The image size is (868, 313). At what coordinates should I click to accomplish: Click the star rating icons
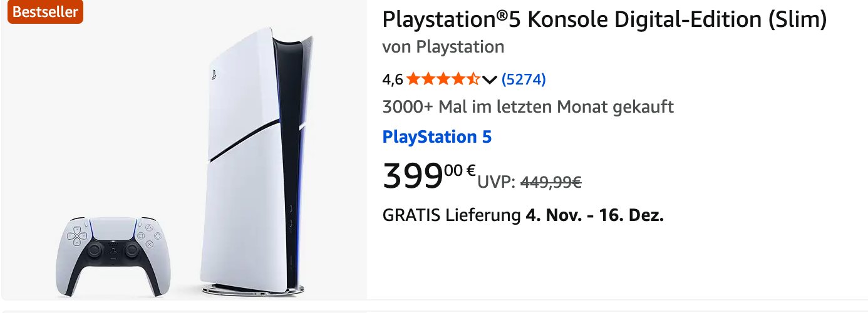click(x=443, y=80)
